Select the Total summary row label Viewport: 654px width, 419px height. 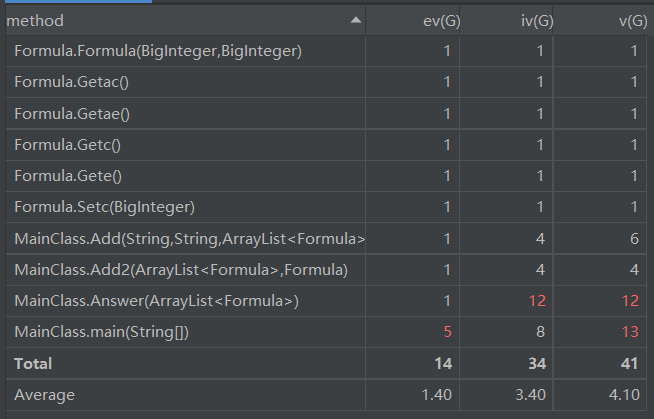point(33,363)
